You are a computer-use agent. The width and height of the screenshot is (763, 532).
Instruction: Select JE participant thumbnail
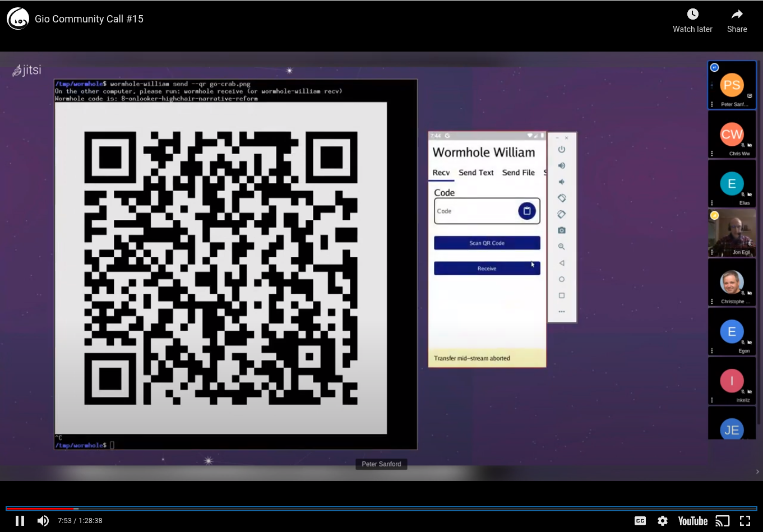pyautogui.click(x=732, y=423)
